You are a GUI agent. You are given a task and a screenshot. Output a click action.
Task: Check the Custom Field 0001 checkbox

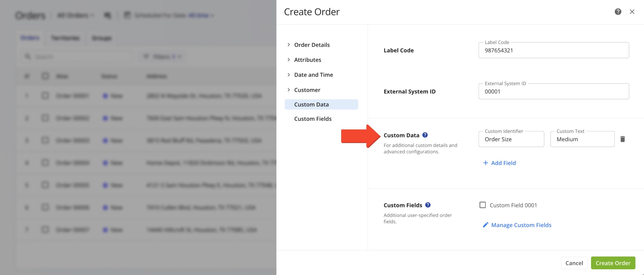pyautogui.click(x=483, y=205)
